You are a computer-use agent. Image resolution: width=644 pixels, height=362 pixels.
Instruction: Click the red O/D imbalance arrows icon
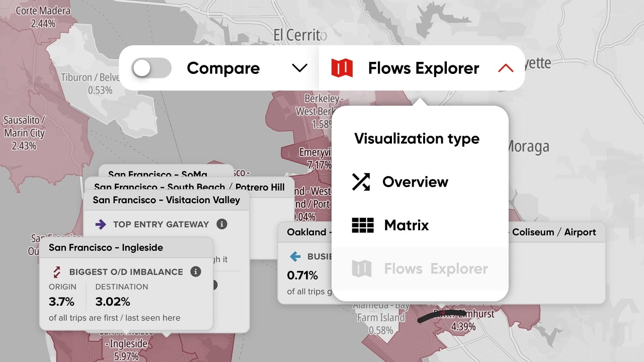tap(57, 272)
